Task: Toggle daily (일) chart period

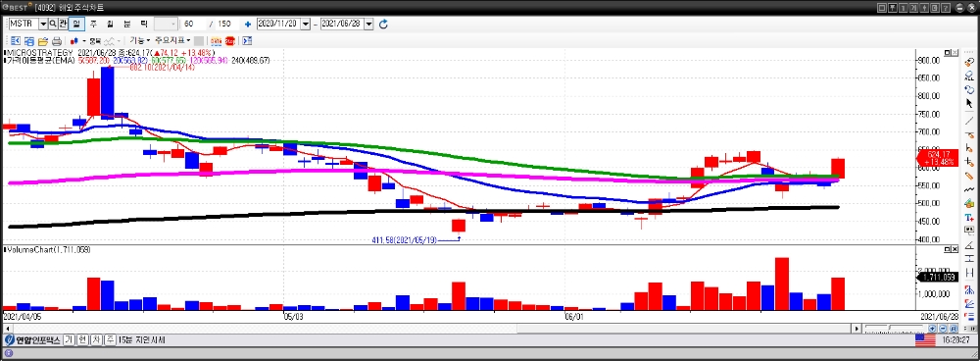Action: 76,24
